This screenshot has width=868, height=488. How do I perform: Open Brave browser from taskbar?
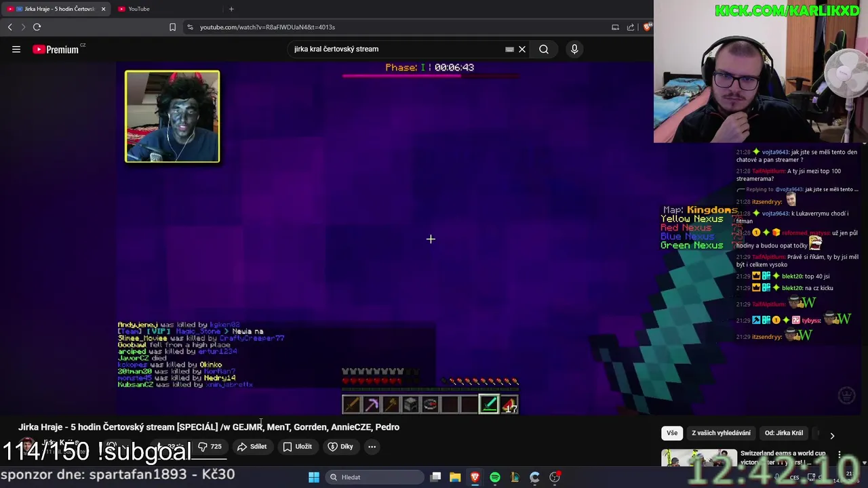(x=475, y=477)
